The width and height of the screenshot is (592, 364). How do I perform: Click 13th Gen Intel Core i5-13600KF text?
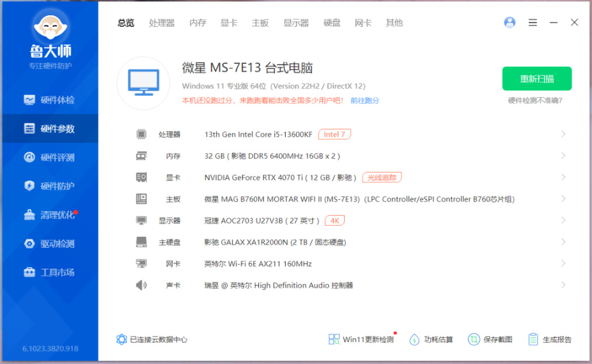point(258,134)
